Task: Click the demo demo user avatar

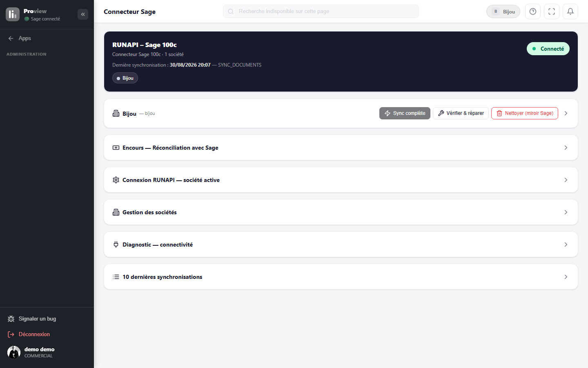Action: tap(14, 352)
